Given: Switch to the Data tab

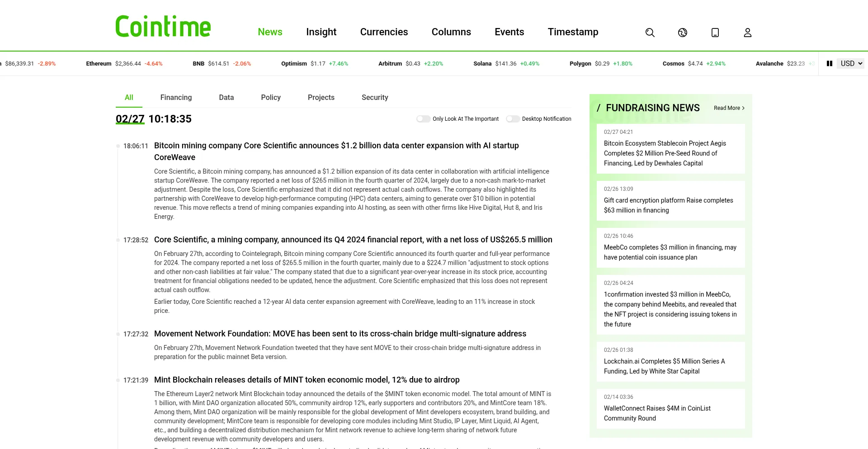Looking at the screenshot, I should click(x=226, y=98).
